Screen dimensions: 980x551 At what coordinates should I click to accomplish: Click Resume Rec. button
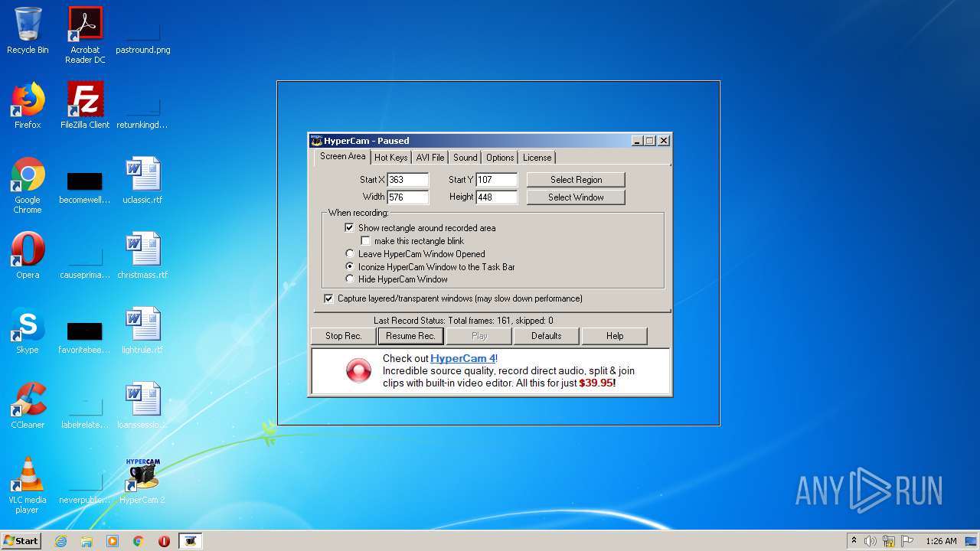click(410, 336)
